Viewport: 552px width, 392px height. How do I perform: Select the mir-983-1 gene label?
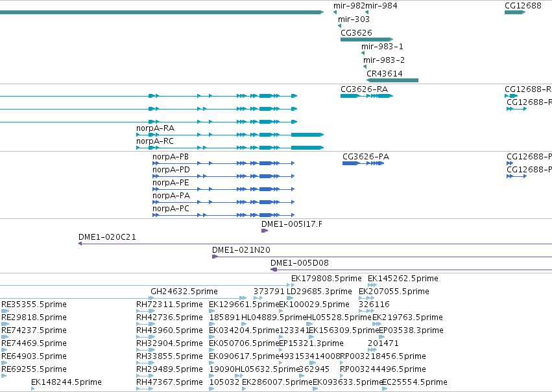(382, 47)
